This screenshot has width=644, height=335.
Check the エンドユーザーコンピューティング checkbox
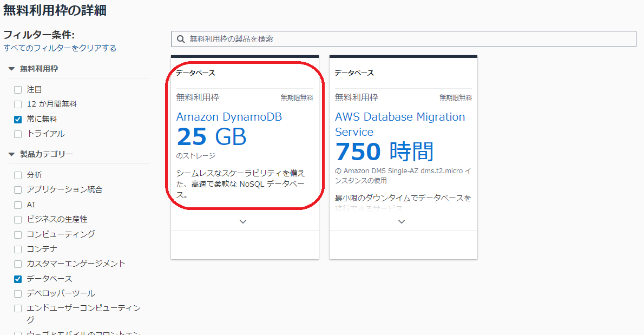[x=18, y=308]
